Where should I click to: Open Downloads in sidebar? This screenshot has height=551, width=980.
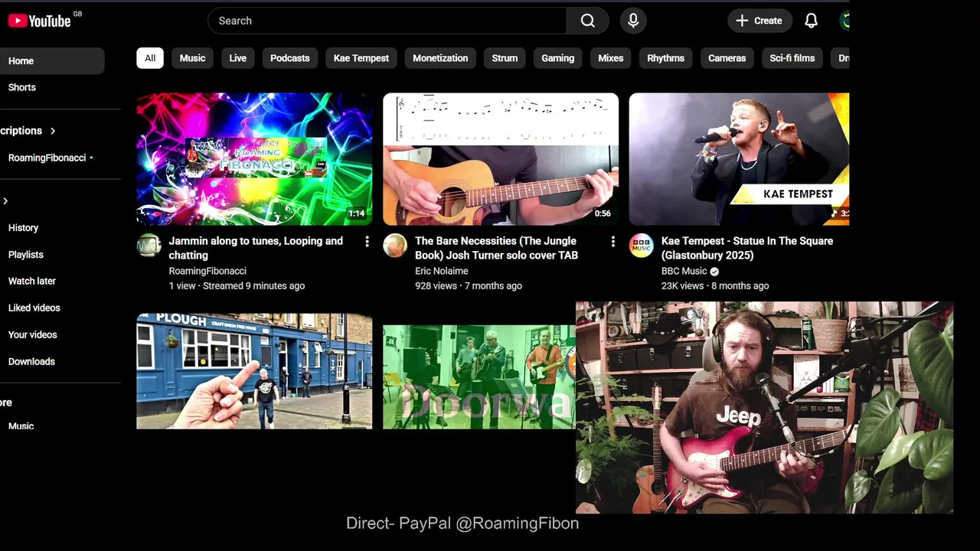click(x=52, y=361)
